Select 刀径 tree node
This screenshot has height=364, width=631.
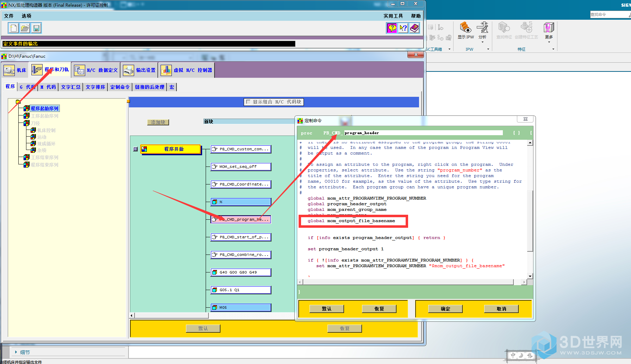[35, 123]
